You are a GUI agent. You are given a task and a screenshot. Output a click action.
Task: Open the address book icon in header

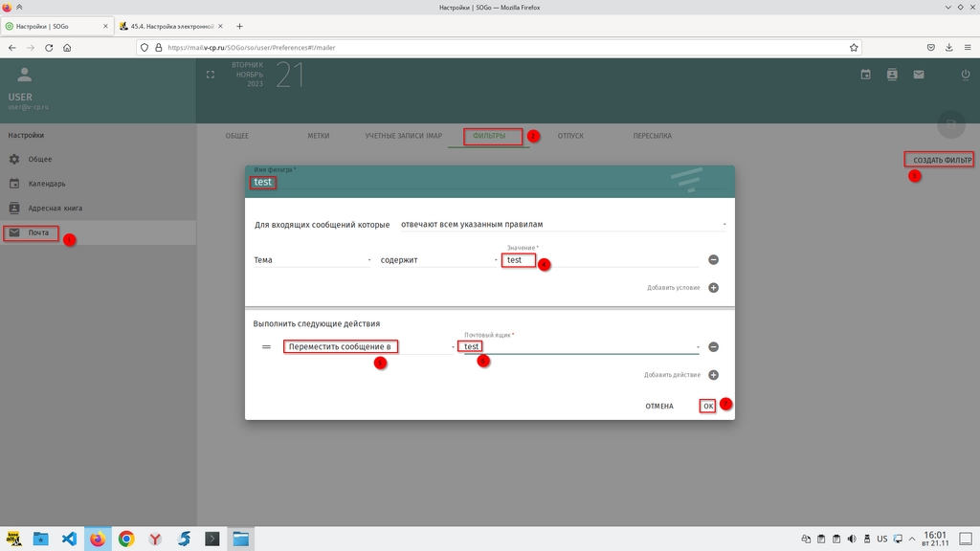tap(892, 75)
